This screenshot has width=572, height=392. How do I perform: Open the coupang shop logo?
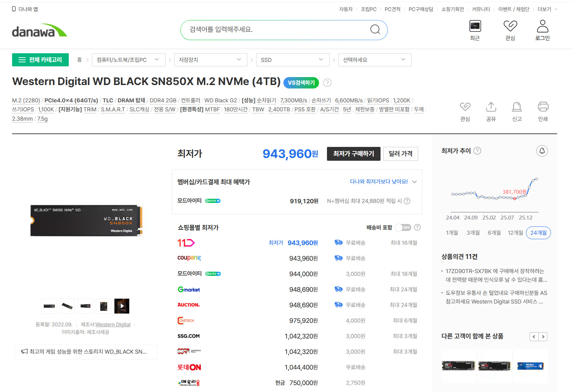click(x=189, y=258)
